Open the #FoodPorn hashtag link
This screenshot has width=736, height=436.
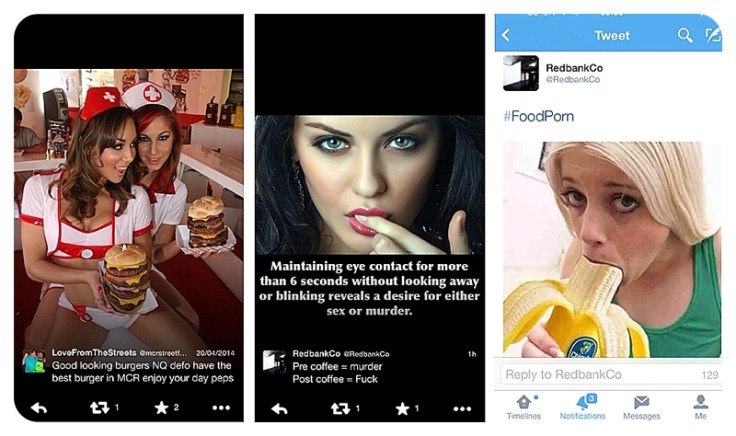538,116
